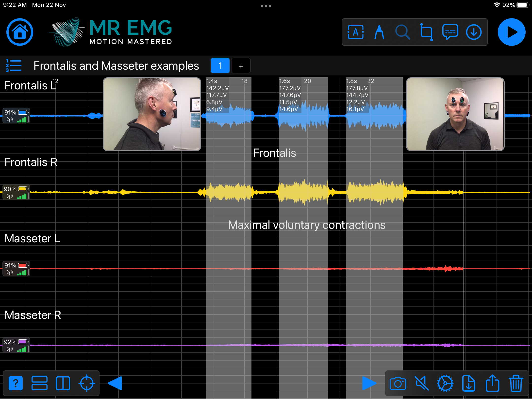Select the 1.8s measurement region
Viewport: 532px width, 399px height.
[x=374, y=238]
